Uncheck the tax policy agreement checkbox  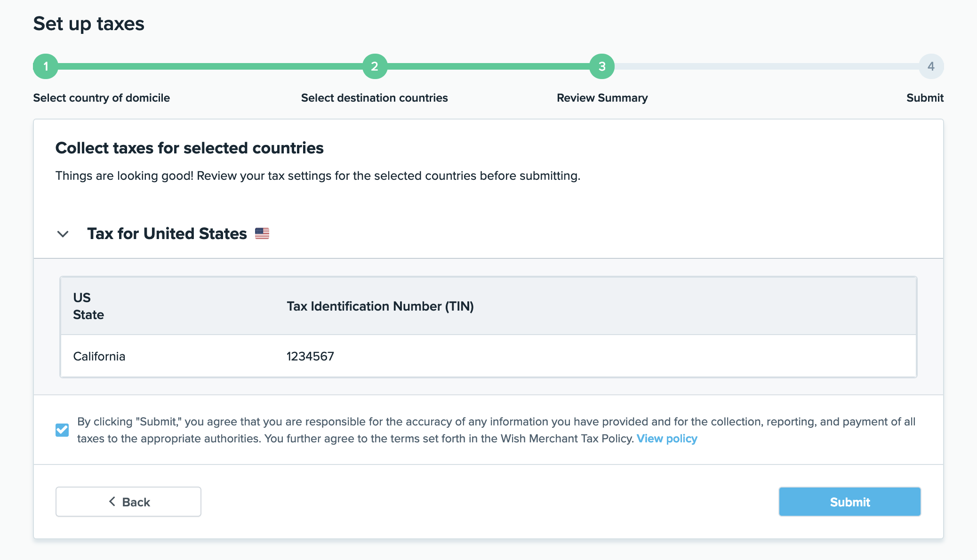coord(62,430)
